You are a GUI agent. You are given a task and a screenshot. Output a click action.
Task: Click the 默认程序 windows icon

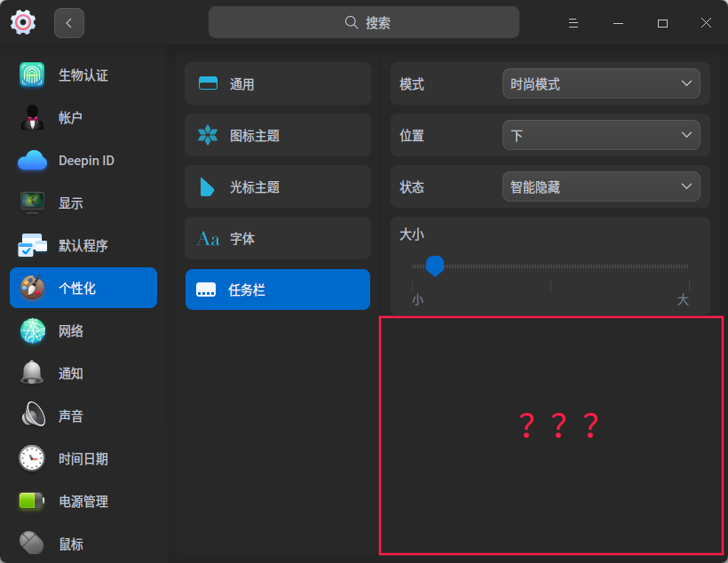pyautogui.click(x=32, y=245)
